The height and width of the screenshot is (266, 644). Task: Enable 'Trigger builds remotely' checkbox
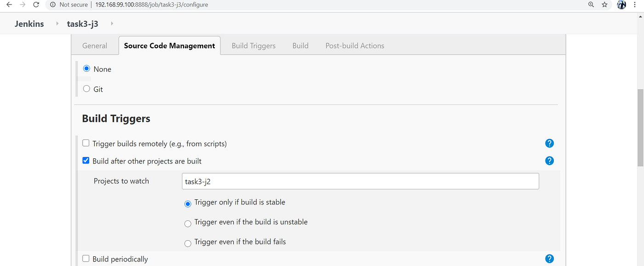(x=86, y=143)
